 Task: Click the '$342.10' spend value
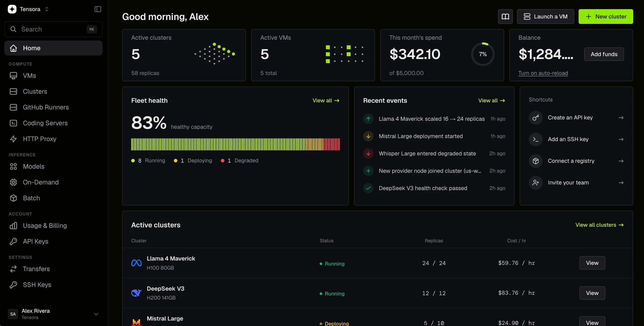(415, 54)
